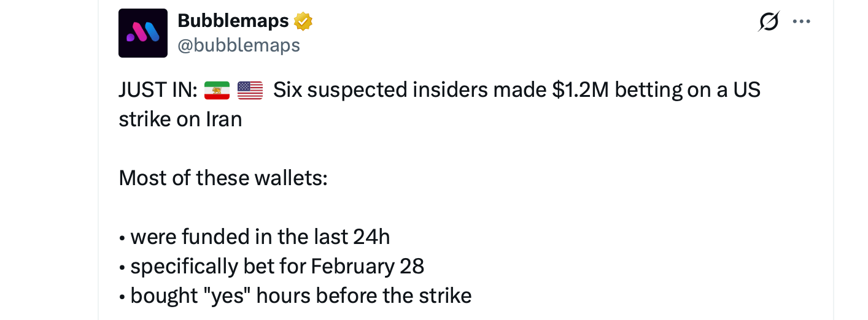Viewport: 868px width, 320px height.
Task: Click the gold verified badge
Action: pos(303,21)
